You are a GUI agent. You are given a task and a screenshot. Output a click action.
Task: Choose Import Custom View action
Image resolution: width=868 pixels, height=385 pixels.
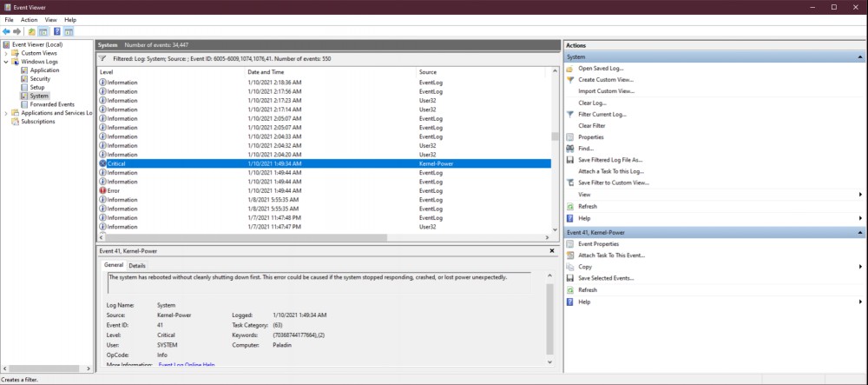tap(606, 91)
